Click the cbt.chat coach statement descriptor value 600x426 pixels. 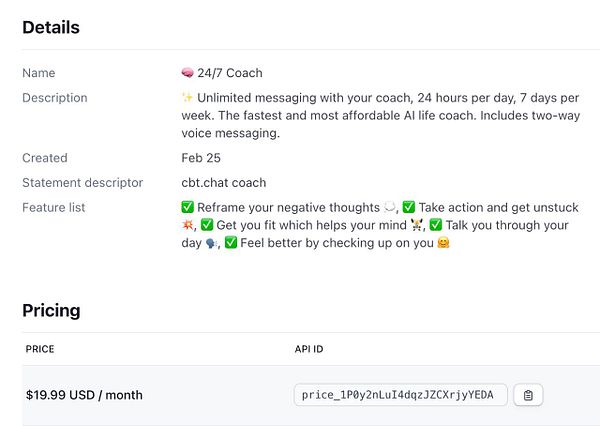pyautogui.click(x=224, y=183)
